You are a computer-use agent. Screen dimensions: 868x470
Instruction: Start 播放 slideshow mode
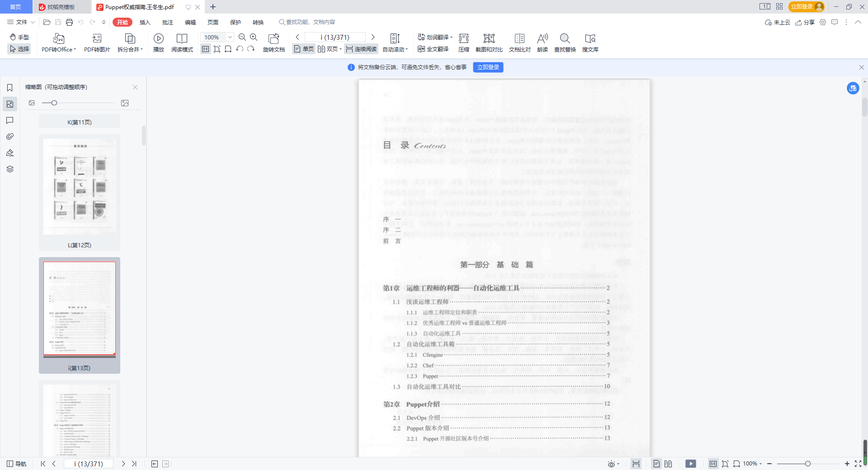159,43
